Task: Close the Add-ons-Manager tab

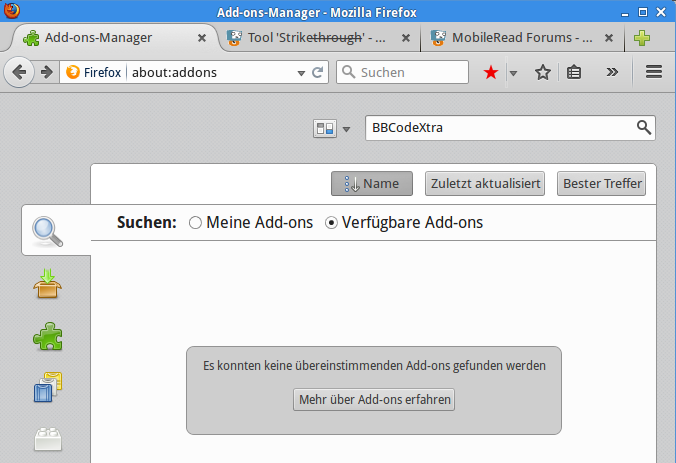Action: [201, 38]
